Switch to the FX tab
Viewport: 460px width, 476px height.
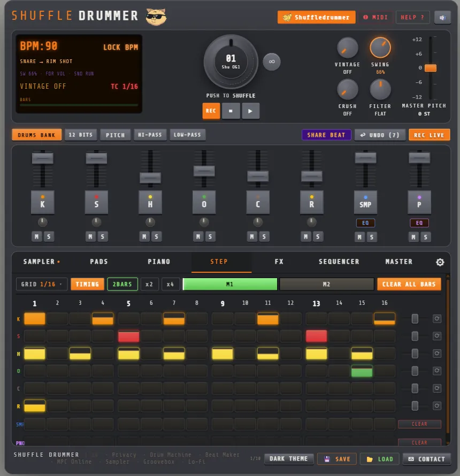coord(279,262)
